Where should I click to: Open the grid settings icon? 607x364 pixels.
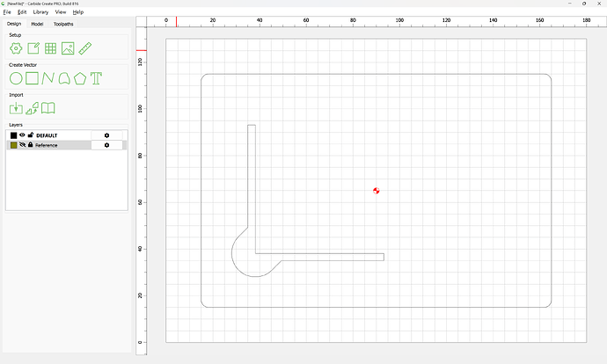(x=51, y=48)
